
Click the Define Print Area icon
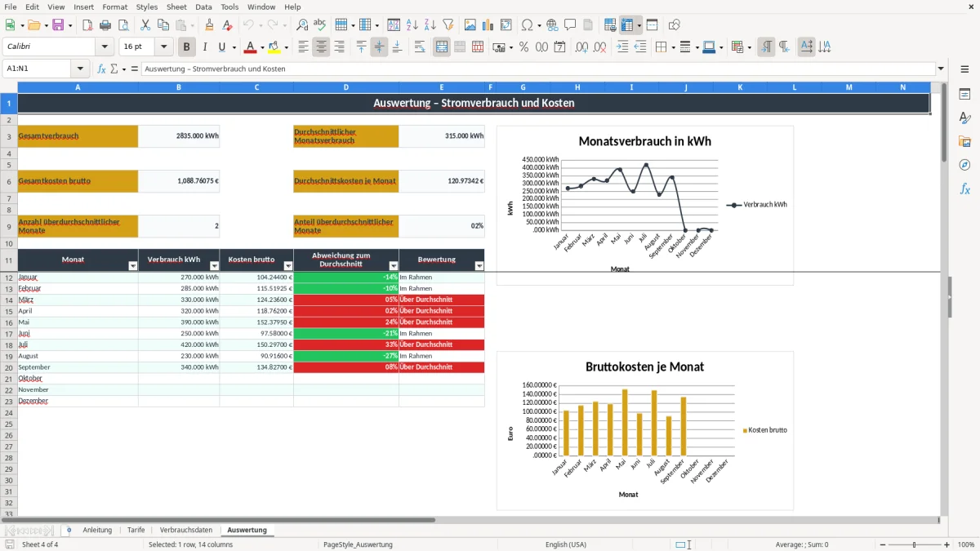610,25
